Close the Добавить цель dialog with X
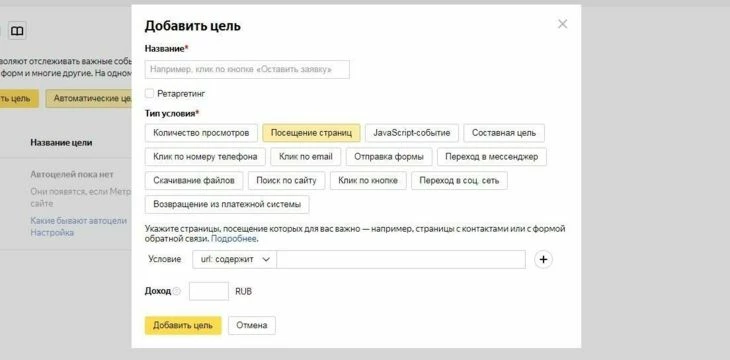 pyautogui.click(x=562, y=24)
